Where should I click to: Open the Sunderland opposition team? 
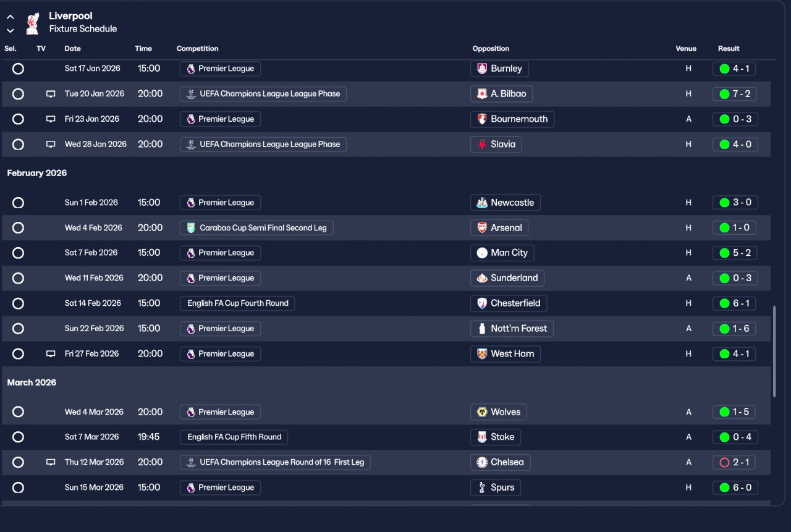tap(507, 278)
